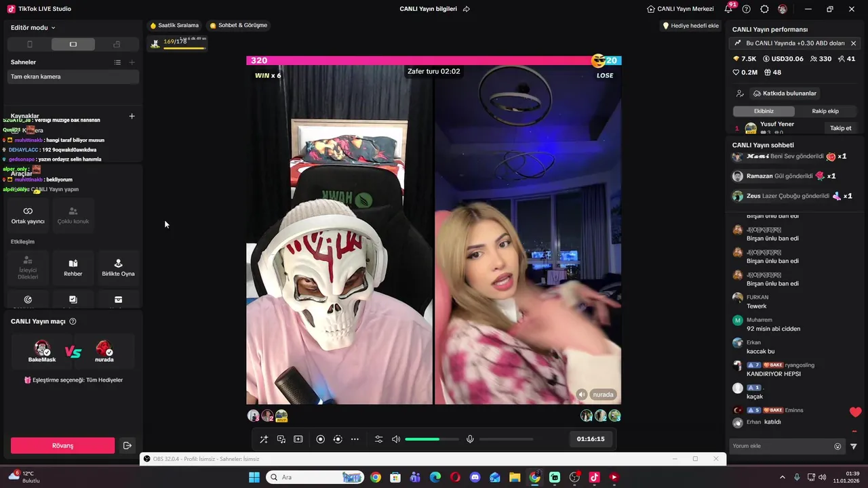The width and height of the screenshot is (868, 488).
Task: Click the Katkıda bulunanlar button
Action: tap(785, 94)
